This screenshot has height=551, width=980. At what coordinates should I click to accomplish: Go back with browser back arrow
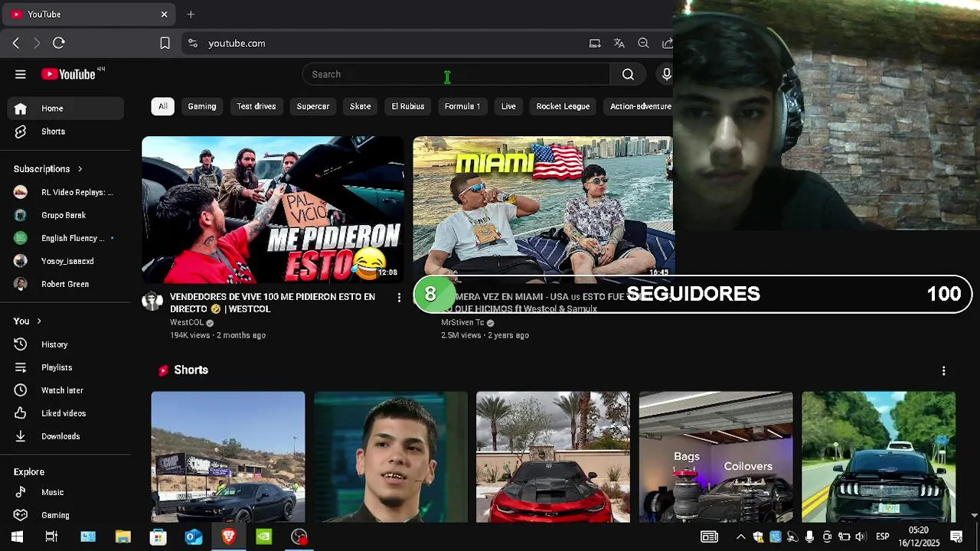16,44
